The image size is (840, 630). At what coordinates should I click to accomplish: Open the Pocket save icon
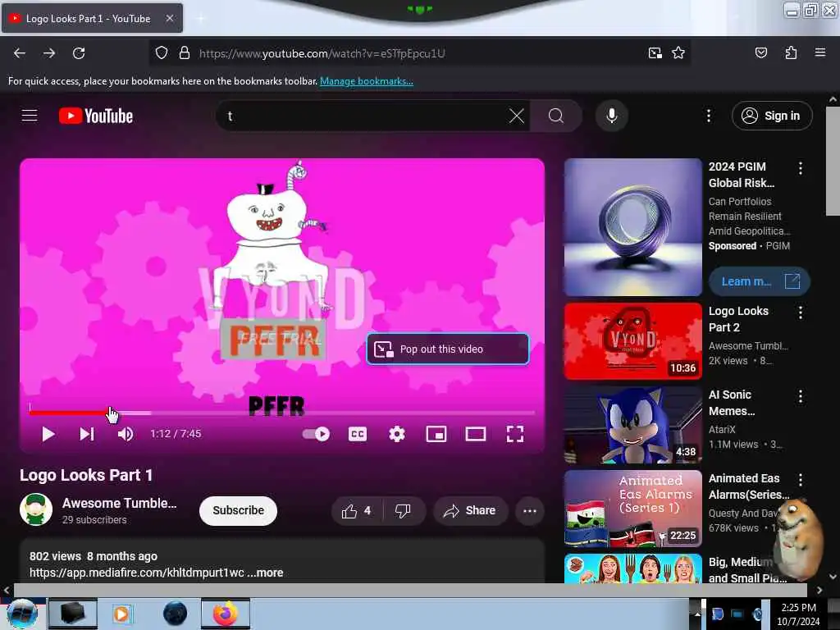[x=760, y=53]
